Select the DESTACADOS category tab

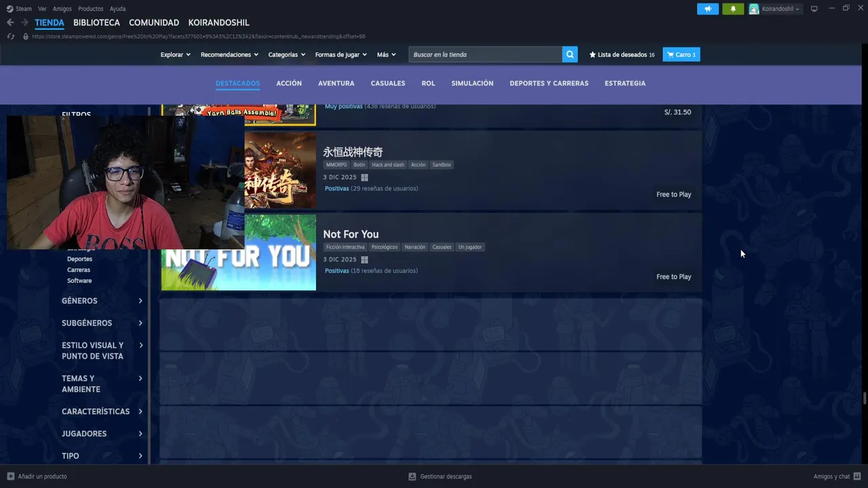(x=238, y=83)
